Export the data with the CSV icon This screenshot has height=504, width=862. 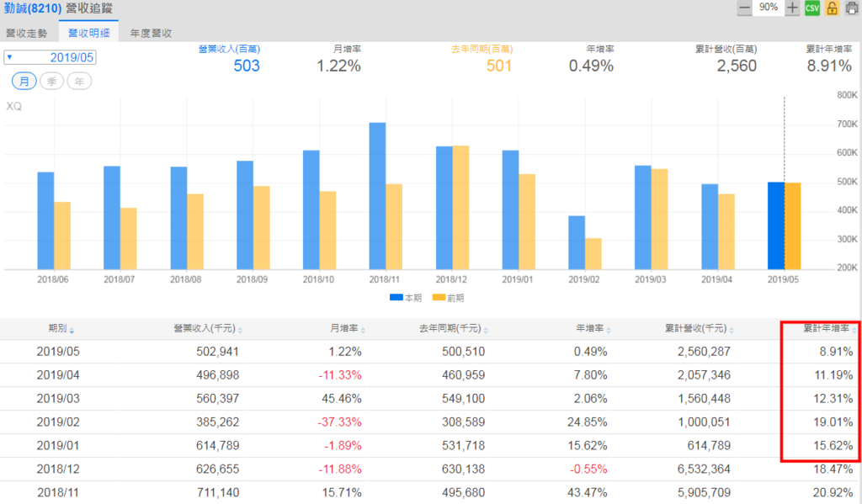tap(812, 8)
